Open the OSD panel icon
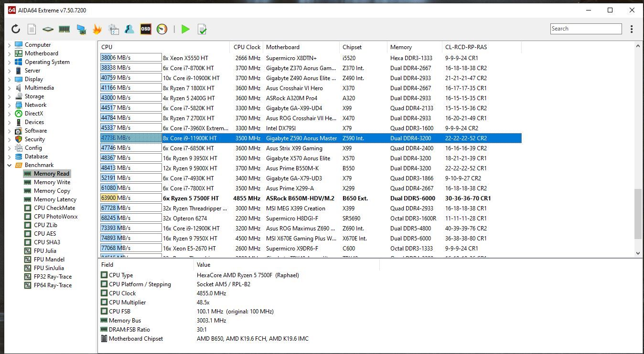Image resolution: width=644 pixels, height=354 pixels. [146, 30]
